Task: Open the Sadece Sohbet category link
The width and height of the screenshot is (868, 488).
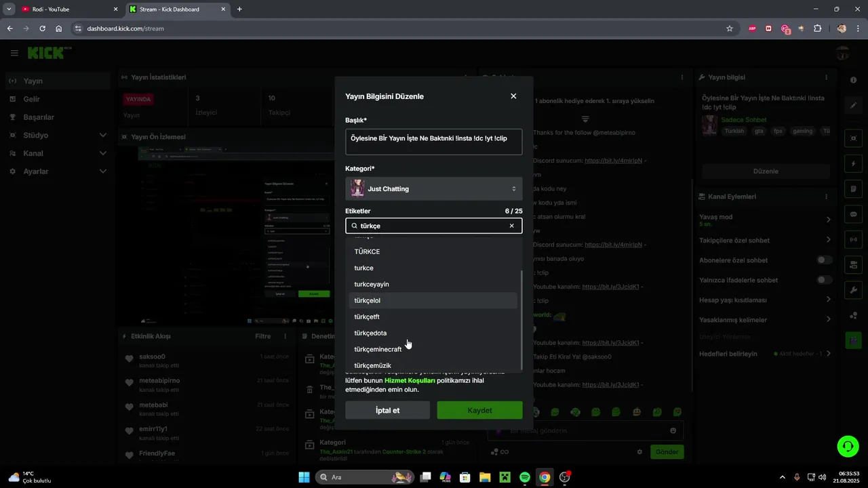Action: click(744, 120)
